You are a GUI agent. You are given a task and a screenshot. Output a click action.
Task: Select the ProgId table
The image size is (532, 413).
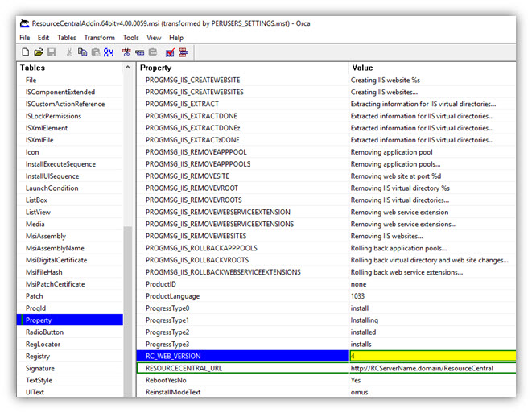click(35, 308)
